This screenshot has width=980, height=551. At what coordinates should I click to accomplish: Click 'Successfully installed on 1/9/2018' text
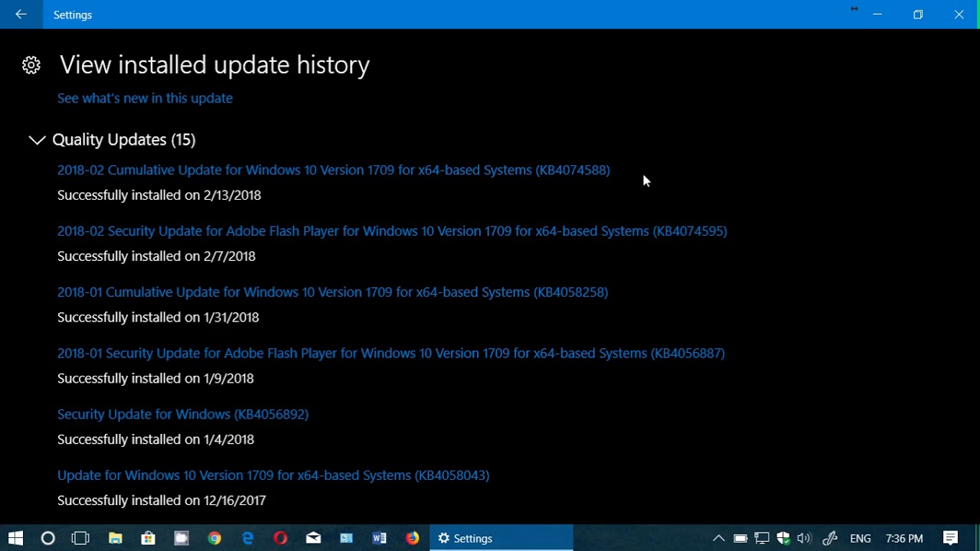[x=155, y=379]
